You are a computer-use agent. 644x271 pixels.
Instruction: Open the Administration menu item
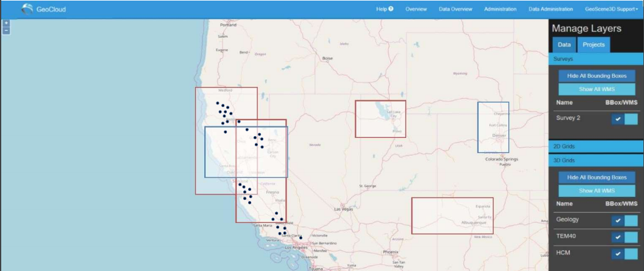(500, 9)
